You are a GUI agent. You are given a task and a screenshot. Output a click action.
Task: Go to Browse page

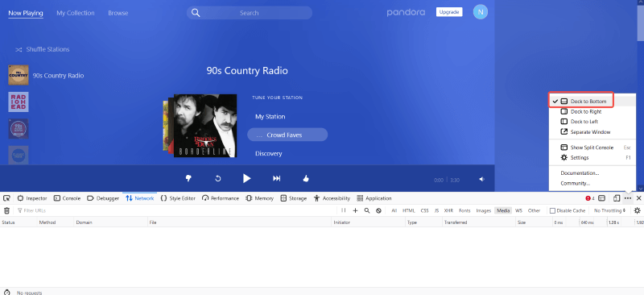[x=118, y=13]
